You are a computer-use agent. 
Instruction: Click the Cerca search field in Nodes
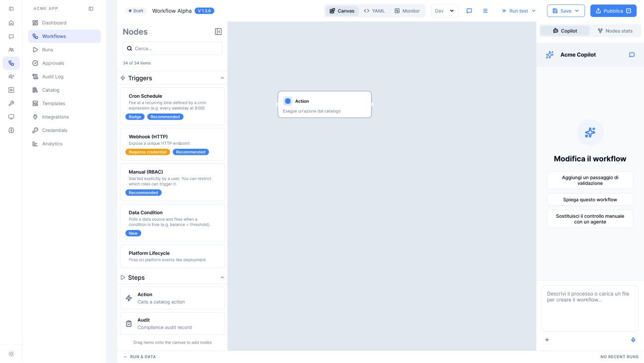(172, 49)
